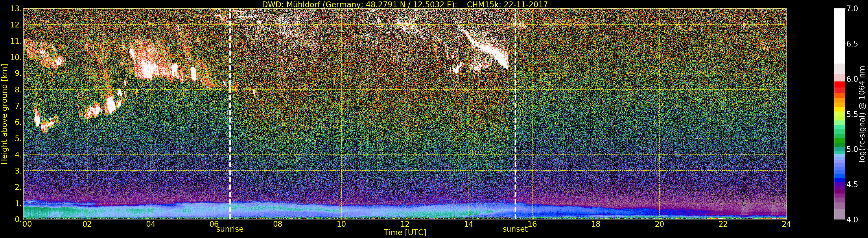
Task: Pick the white top segment of the colorbar
Action: 839,36
